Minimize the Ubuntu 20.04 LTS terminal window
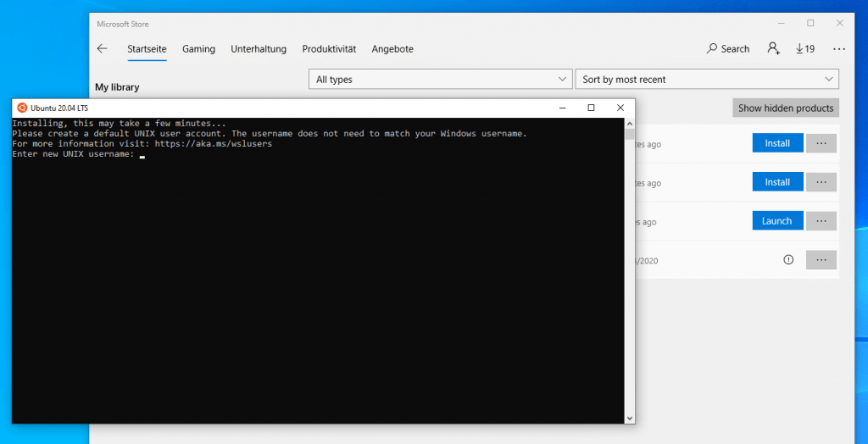 point(562,108)
